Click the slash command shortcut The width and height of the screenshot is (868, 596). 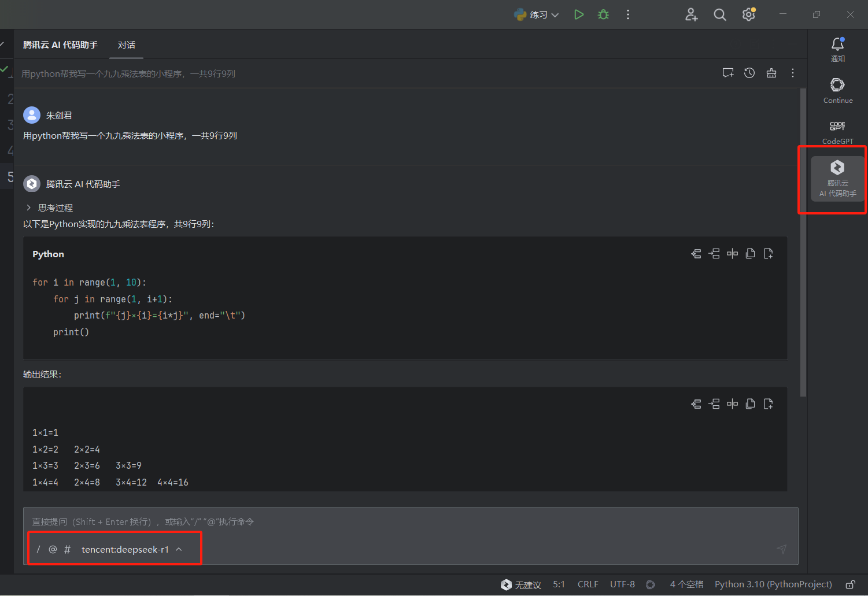38,549
